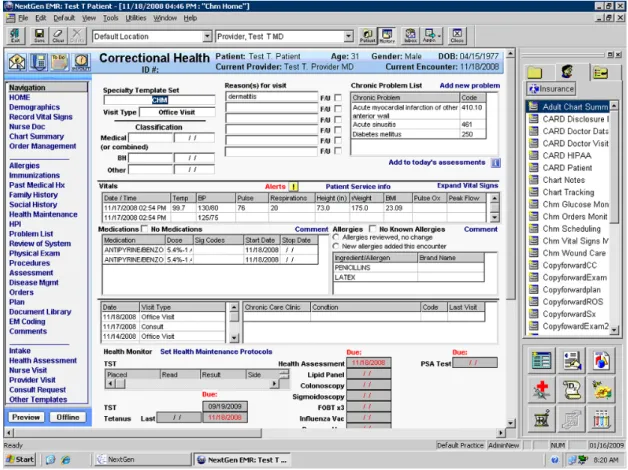Check the F/U box for dermatitis

click(338, 98)
